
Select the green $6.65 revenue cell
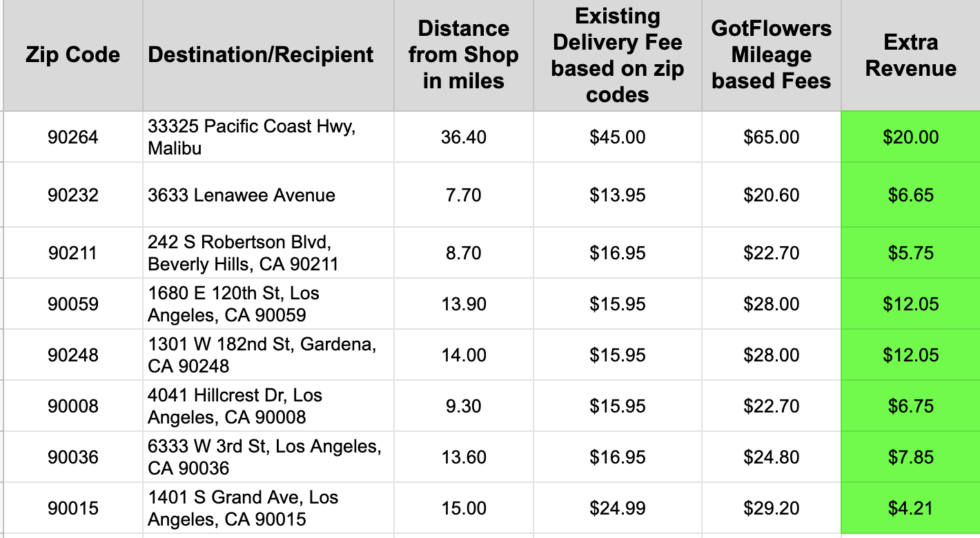point(910,195)
